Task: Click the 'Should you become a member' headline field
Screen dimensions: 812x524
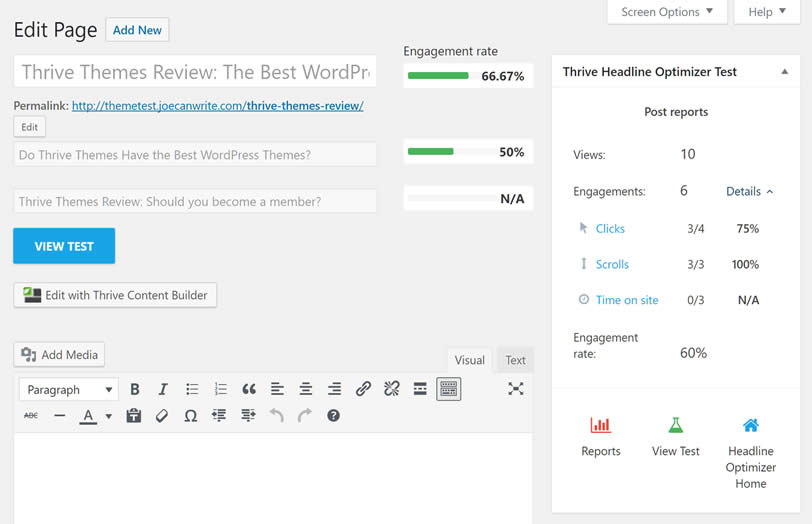Action: click(195, 201)
